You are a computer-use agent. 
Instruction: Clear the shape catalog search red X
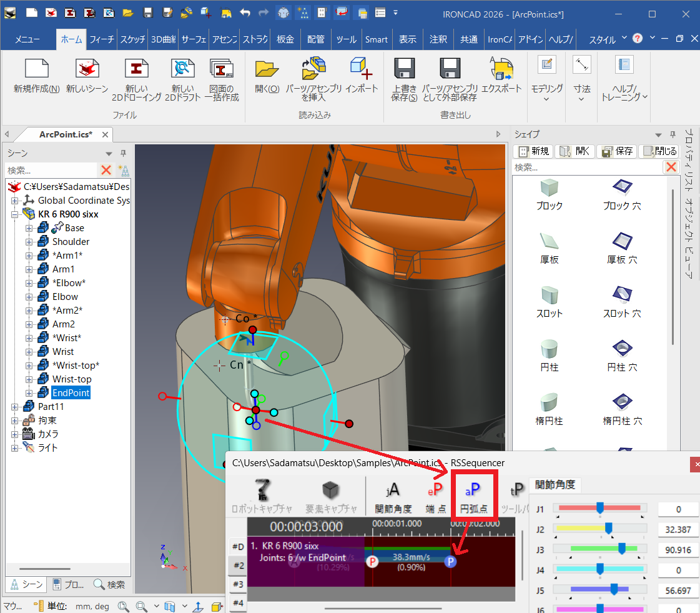tap(671, 167)
